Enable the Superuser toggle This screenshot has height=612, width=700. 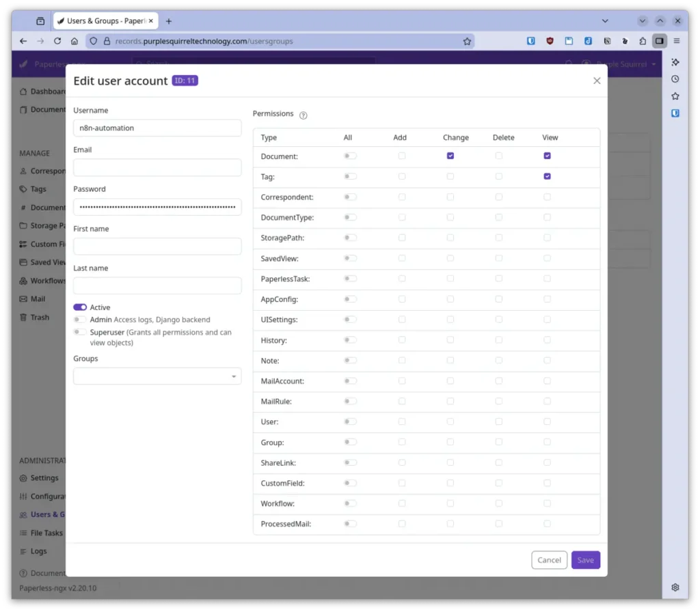coord(80,331)
